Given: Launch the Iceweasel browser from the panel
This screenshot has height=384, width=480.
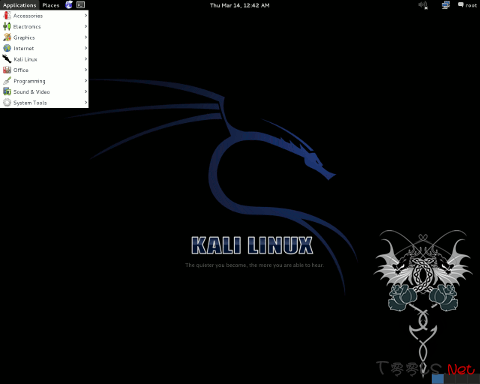Looking at the screenshot, I should pyautogui.click(x=69, y=5).
